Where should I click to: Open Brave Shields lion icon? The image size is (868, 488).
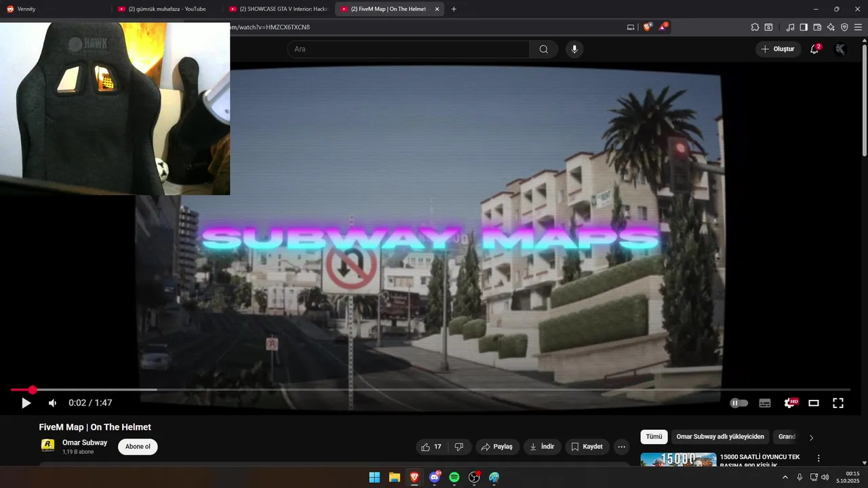click(x=647, y=27)
